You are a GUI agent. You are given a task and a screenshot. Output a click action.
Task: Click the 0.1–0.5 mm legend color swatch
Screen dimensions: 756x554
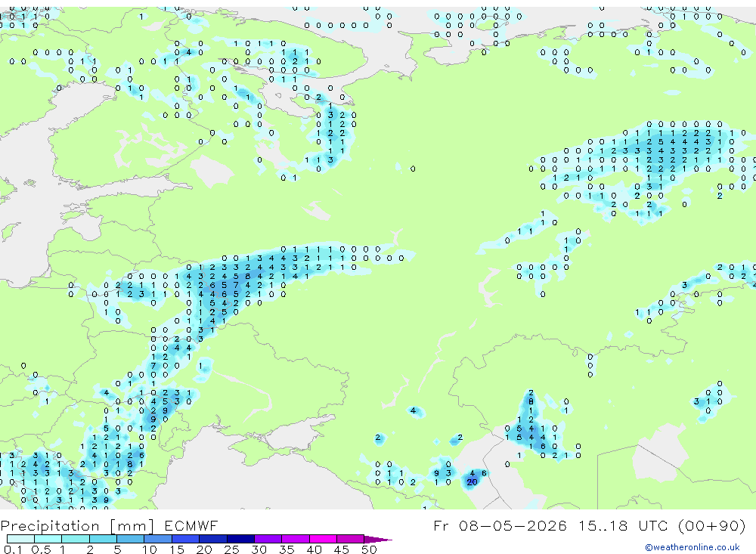click(20, 539)
